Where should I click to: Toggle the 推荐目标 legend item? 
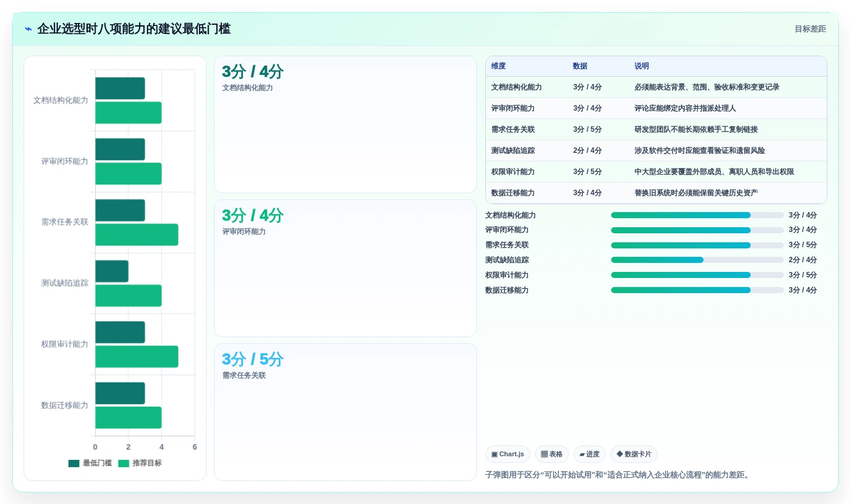[x=140, y=463]
